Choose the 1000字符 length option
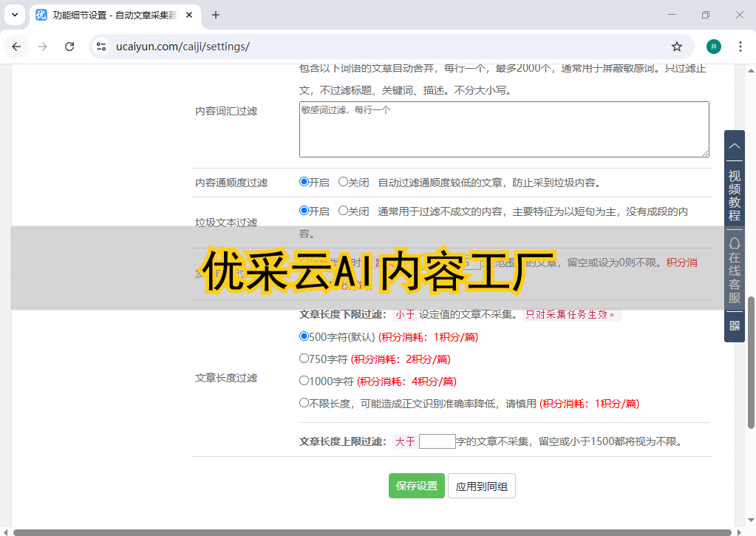Image resolution: width=756 pixels, height=536 pixels. (304, 381)
